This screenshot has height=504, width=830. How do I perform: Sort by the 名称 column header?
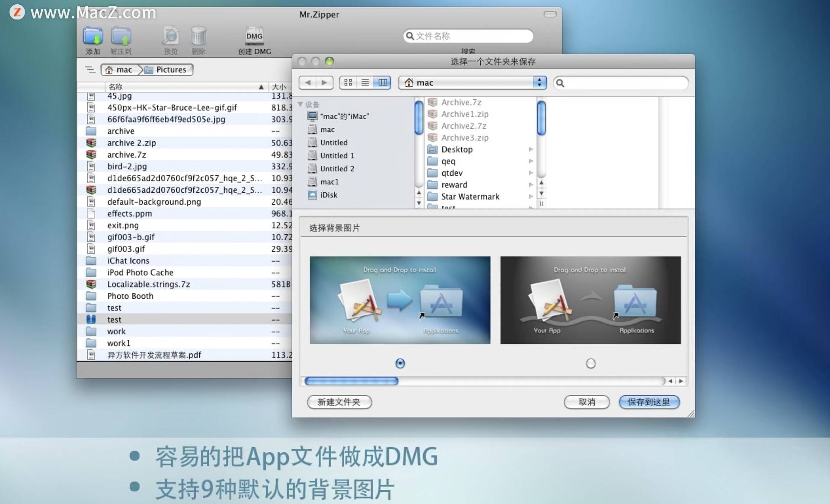186,87
